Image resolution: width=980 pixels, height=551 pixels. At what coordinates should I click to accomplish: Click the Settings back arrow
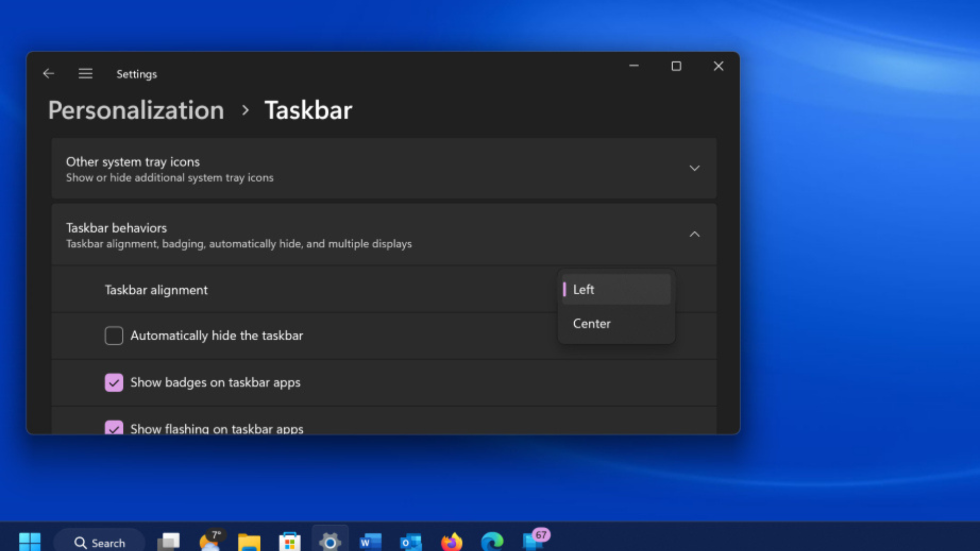48,73
